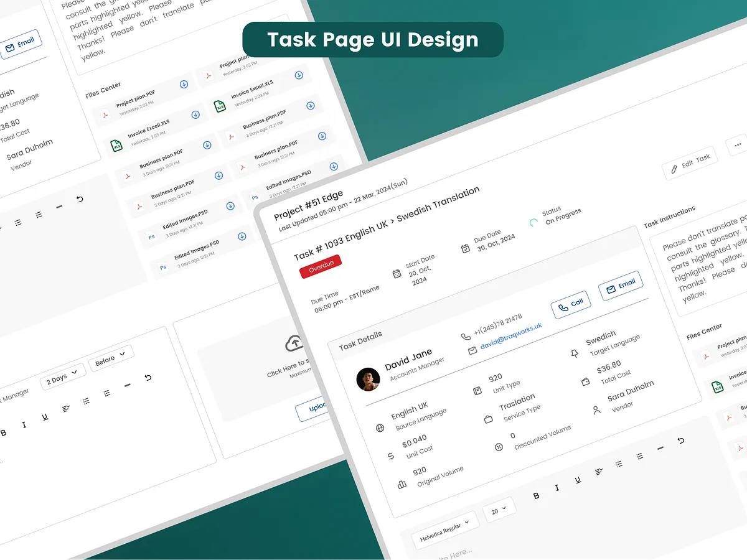
Task: Click dollar icon beside $0.040 Unit Cost
Action: point(391,456)
